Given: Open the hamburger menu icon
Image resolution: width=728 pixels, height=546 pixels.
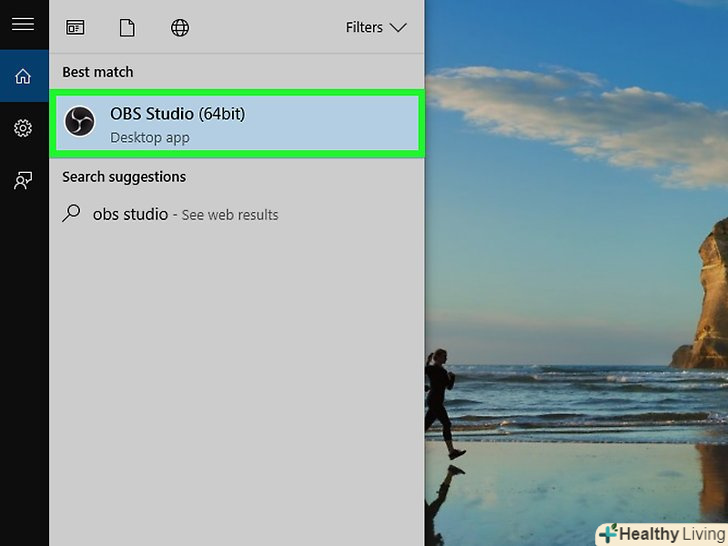Looking at the screenshot, I should pos(23,24).
